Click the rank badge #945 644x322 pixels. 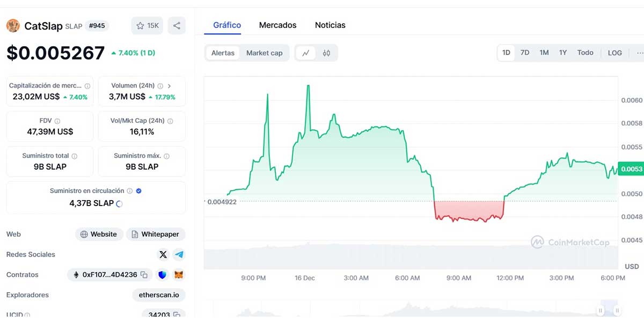[97, 25]
